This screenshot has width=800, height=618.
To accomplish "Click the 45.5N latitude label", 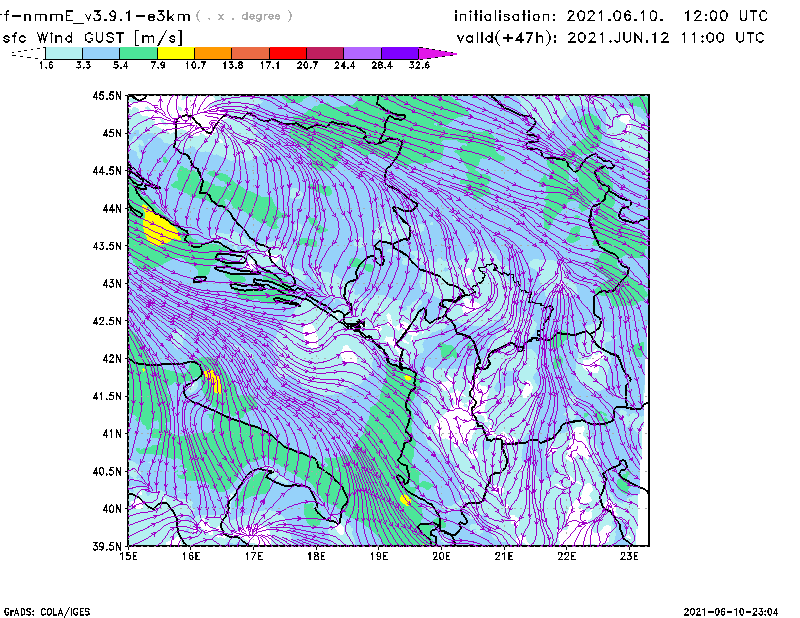I will pyautogui.click(x=107, y=95).
